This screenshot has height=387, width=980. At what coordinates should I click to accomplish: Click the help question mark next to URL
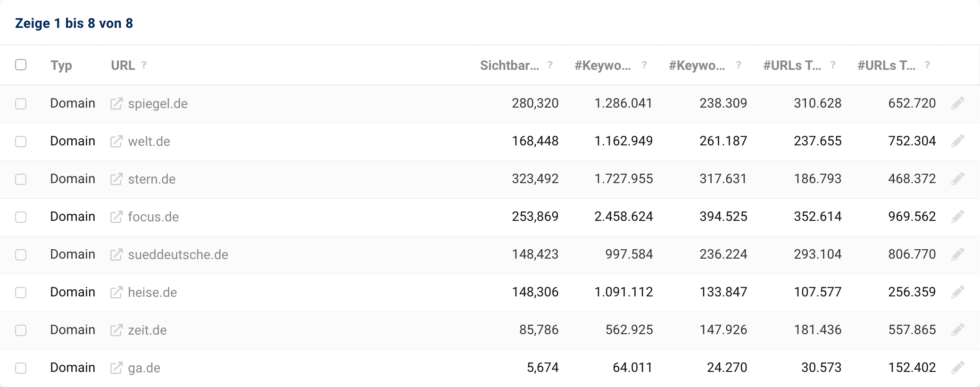pyautogui.click(x=144, y=65)
